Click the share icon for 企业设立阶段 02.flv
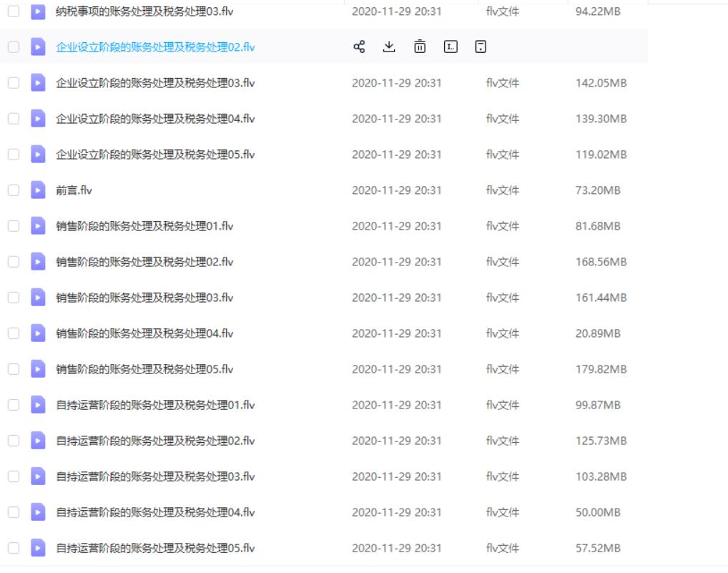728x573 pixels. pos(359,47)
